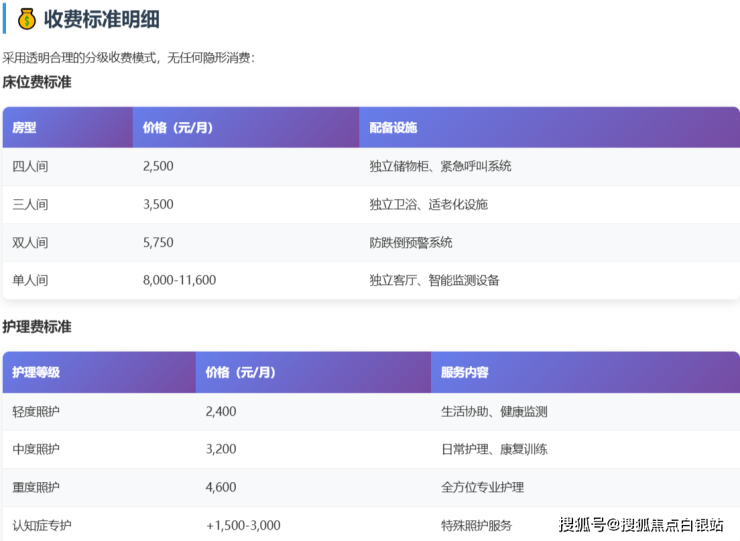Image resolution: width=740 pixels, height=541 pixels.
Task: Click the 3,500 price for 三人间
Action: (x=158, y=204)
